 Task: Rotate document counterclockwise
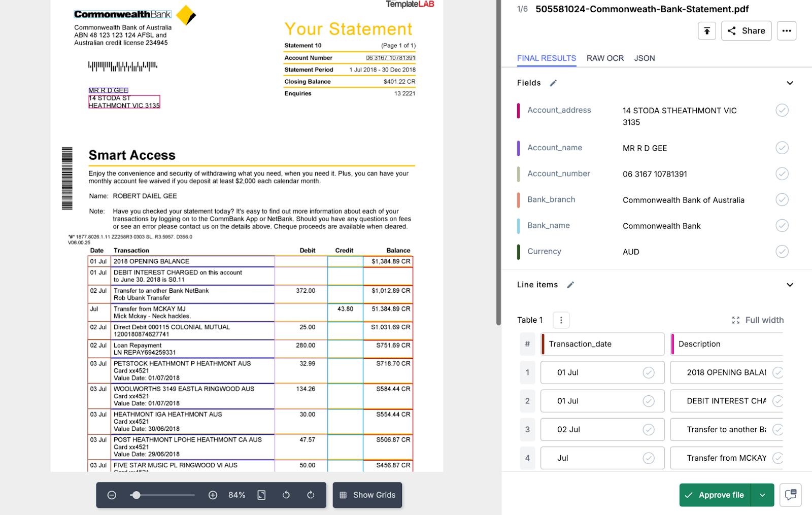point(286,495)
